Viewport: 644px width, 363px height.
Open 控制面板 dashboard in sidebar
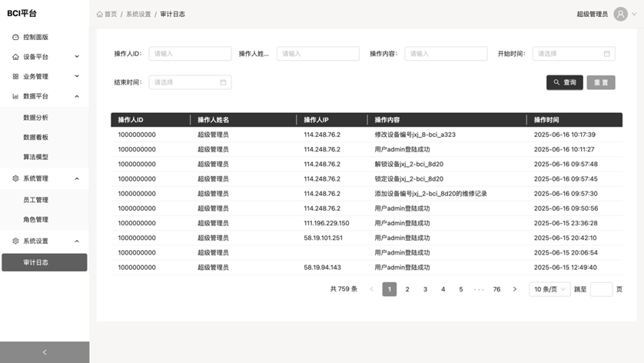click(36, 37)
